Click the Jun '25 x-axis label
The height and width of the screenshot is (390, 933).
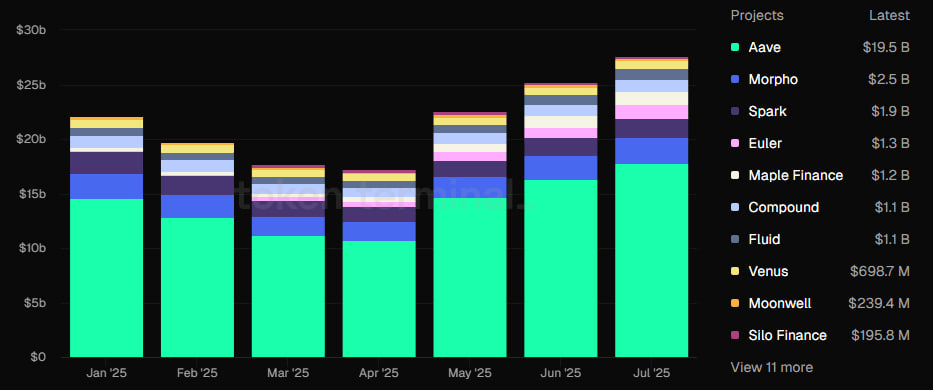pos(561,373)
